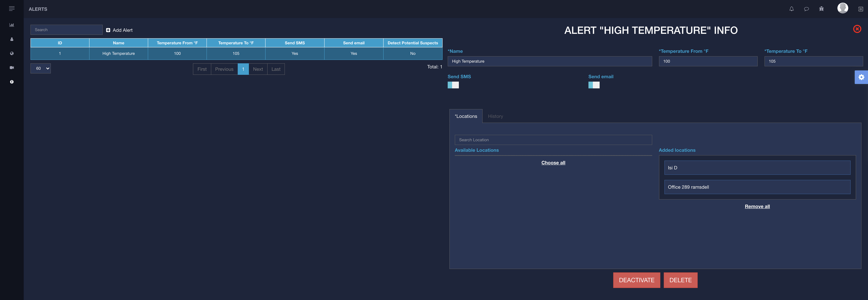This screenshot has height=300, width=868.
Task: Toggle the Send email switch
Action: pyautogui.click(x=594, y=85)
